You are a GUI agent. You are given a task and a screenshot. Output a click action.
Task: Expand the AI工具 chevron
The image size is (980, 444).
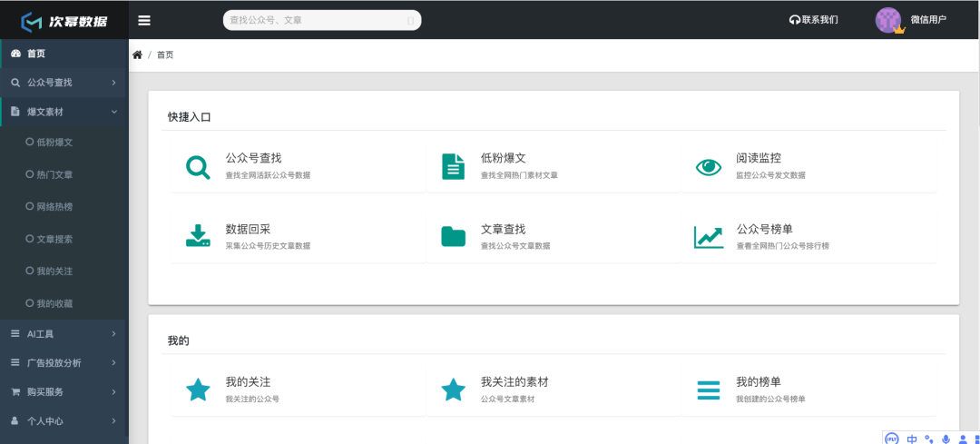pos(113,334)
